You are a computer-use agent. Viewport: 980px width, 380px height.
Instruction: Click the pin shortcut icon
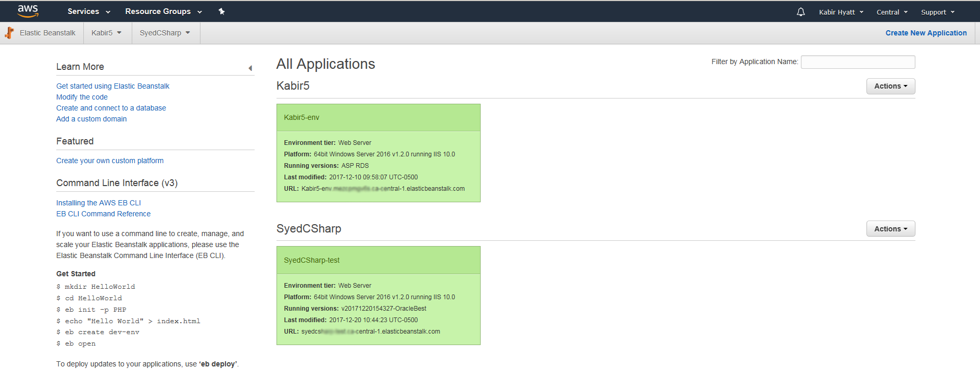[x=222, y=11]
